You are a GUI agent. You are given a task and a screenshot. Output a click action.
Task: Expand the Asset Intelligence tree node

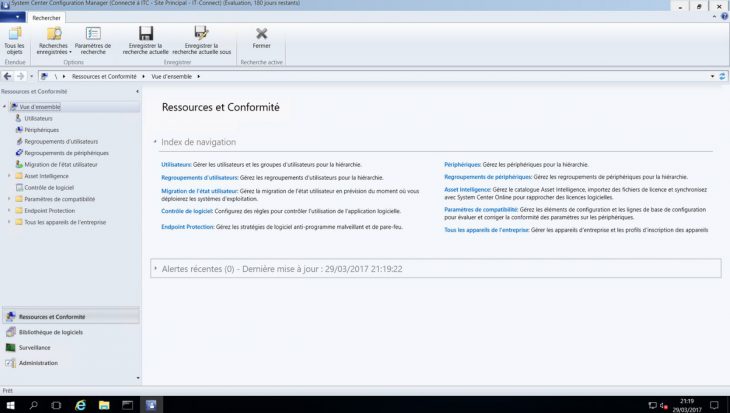coord(9,176)
